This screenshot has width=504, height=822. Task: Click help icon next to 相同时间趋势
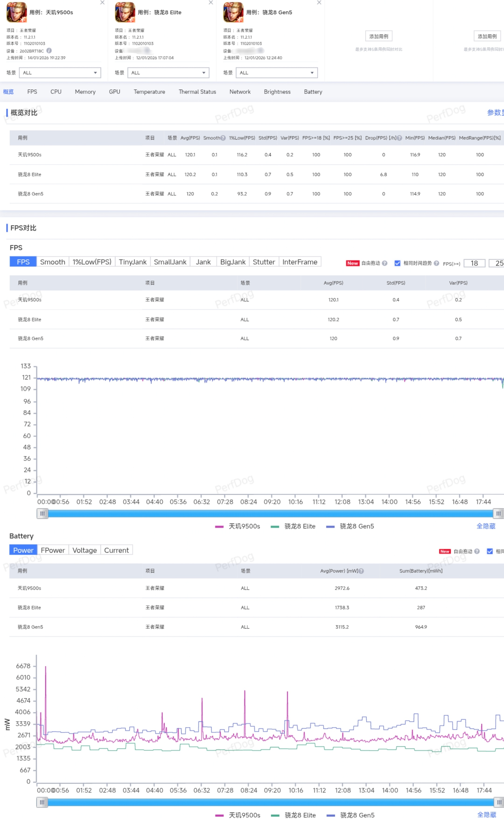click(436, 263)
